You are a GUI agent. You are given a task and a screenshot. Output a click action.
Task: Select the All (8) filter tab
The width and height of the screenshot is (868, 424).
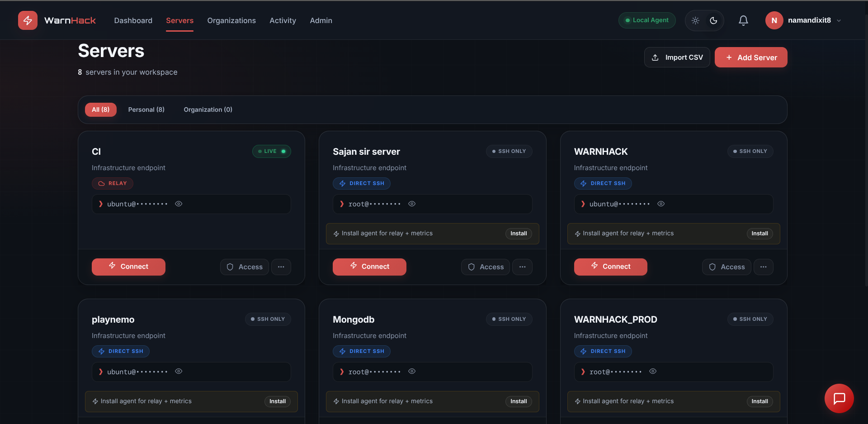pyautogui.click(x=101, y=110)
